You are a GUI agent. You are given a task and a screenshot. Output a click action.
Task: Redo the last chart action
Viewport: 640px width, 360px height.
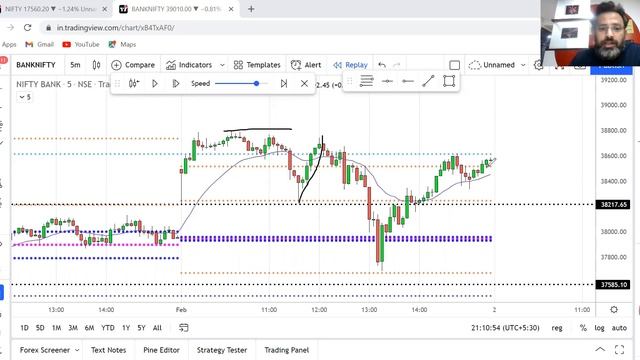pyautogui.click(x=397, y=65)
